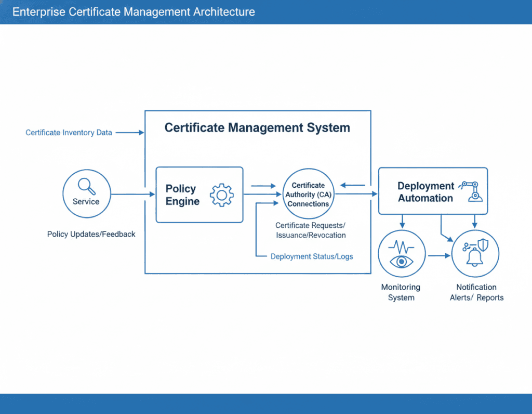The image size is (532, 414).
Task: Toggle the Notification Alerts/Reports circle
Action: tap(476, 253)
